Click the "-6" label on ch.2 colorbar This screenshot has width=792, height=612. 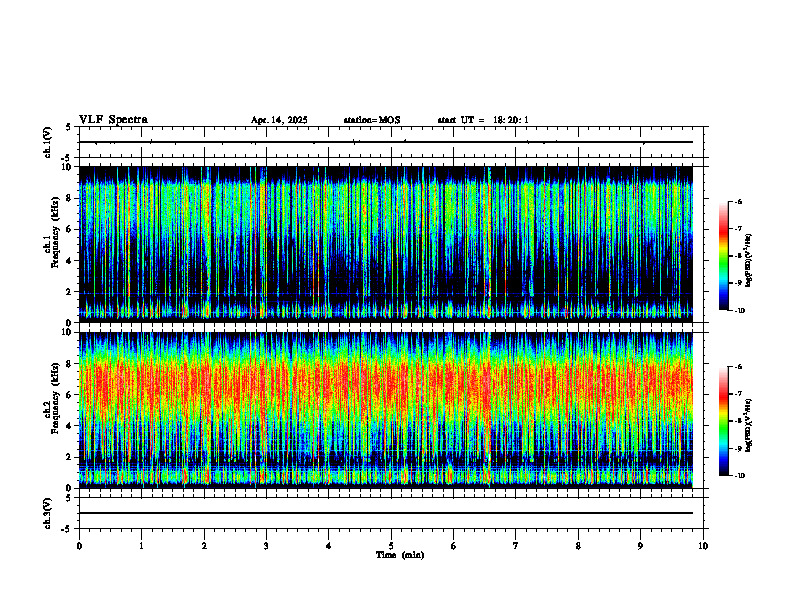point(738,367)
